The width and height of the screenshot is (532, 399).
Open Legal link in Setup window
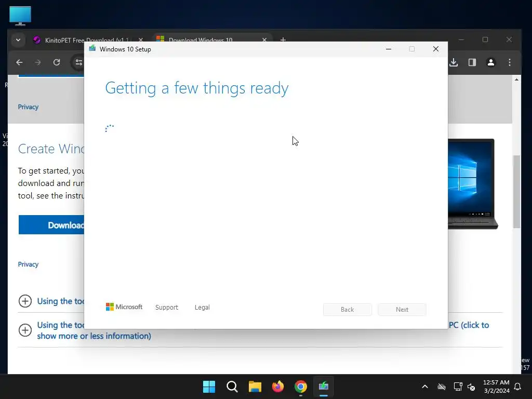[202, 308]
